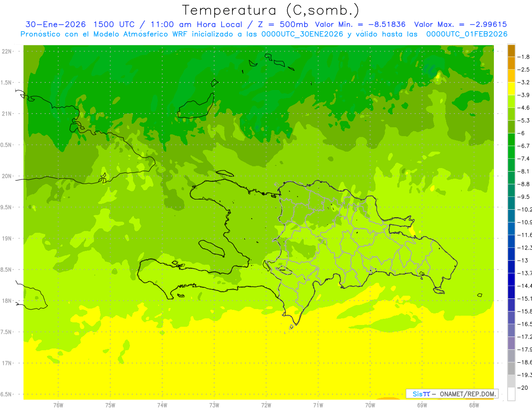Click the title "Temperatura (C,somb.)"

click(x=271, y=10)
